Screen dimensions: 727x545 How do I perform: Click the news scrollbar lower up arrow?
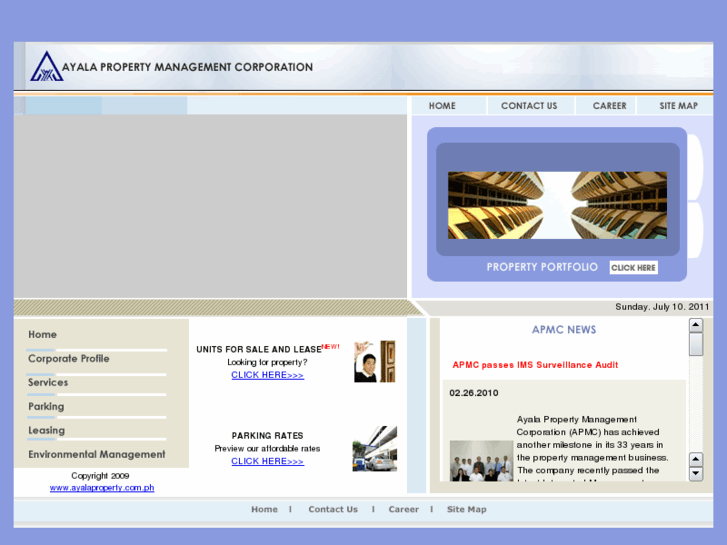pyautogui.click(x=695, y=459)
